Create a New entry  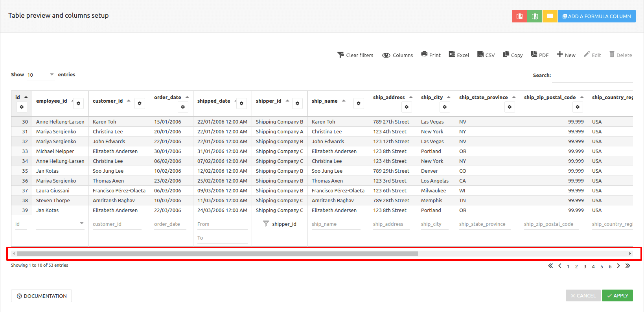[566, 55]
